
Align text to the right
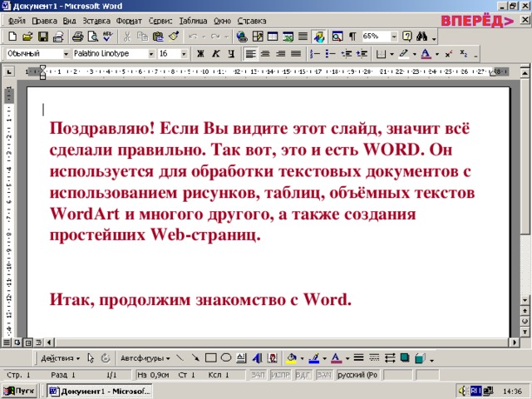click(281, 53)
